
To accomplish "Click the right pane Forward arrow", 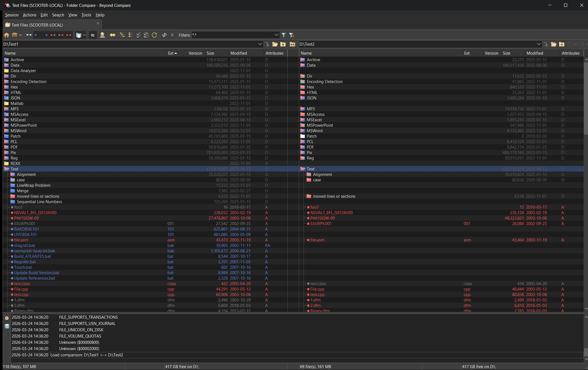I will pyautogui.click(x=581, y=44).
